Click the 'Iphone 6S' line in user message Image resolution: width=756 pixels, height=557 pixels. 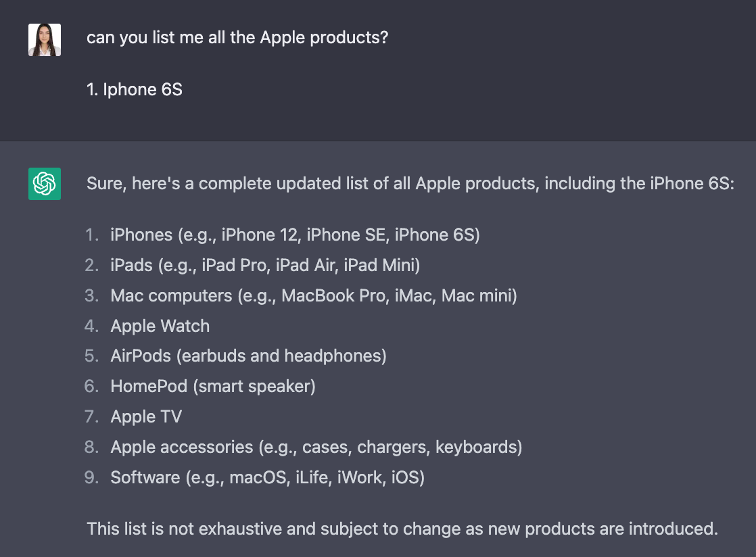(135, 90)
